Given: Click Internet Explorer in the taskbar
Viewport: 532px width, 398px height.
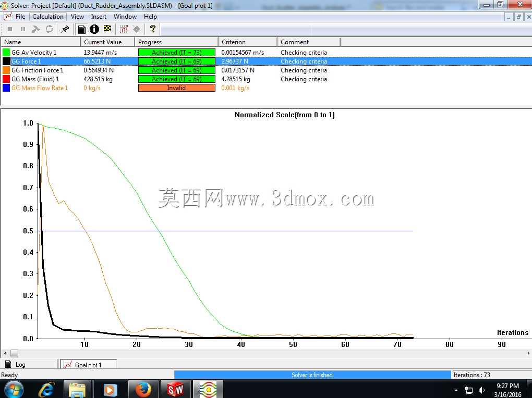Looking at the screenshot, I should click(46, 389).
